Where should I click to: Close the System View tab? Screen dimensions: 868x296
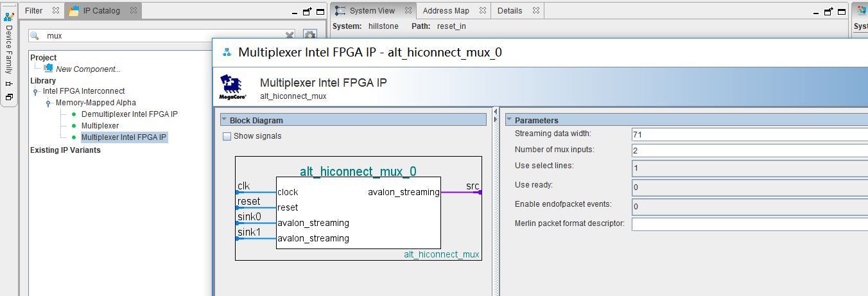(408, 11)
